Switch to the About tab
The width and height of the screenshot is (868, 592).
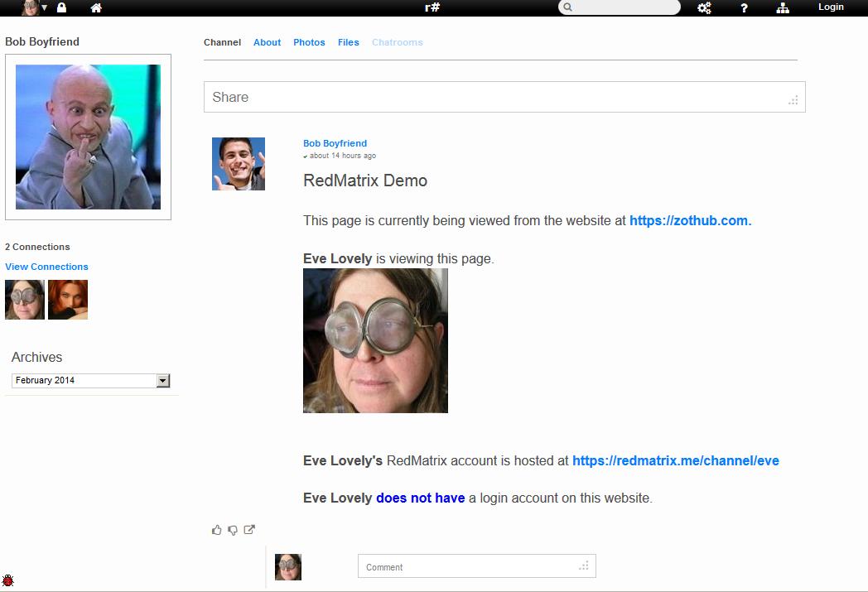click(x=267, y=42)
